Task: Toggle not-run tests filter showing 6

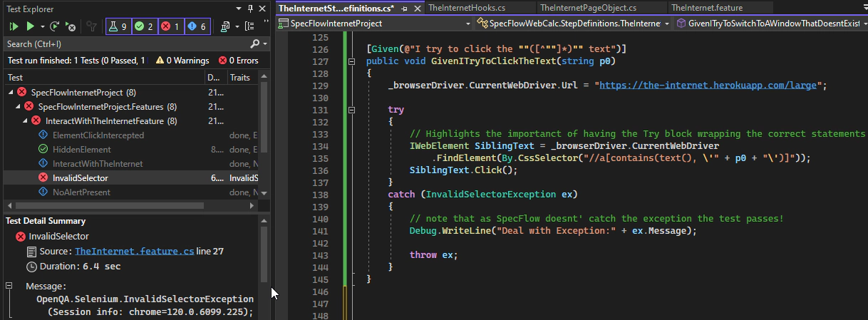Action: (197, 26)
